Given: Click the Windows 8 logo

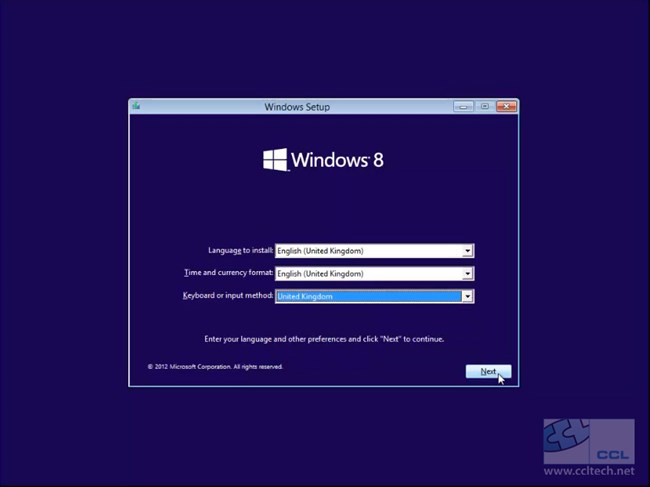Looking at the screenshot, I should point(323,160).
